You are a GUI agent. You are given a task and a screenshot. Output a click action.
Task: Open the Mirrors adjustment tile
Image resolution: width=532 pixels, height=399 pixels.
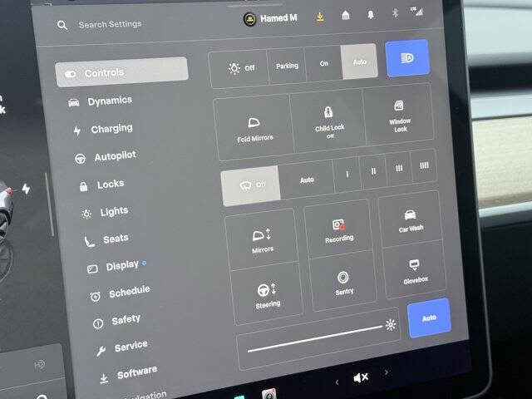pyautogui.click(x=262, y=240)
